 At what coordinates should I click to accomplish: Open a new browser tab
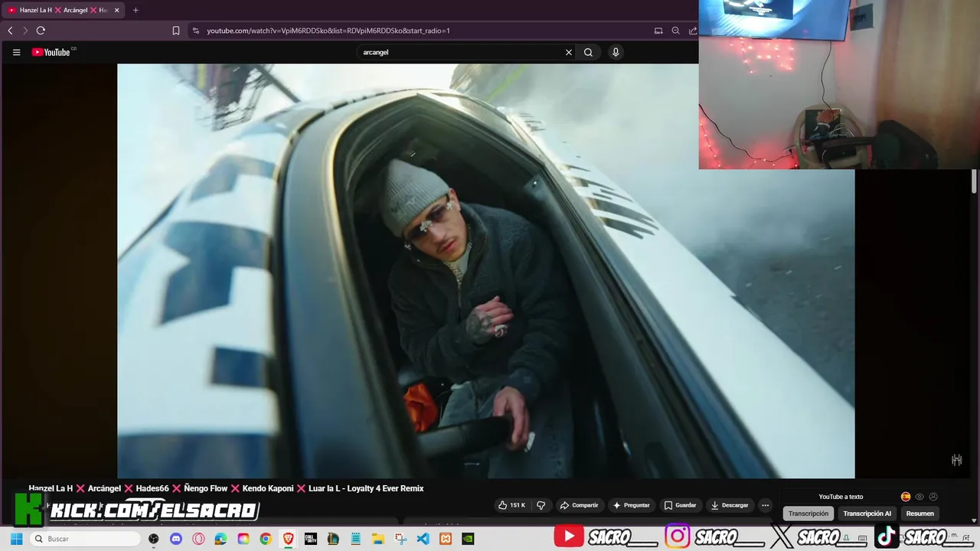pos(136,10)
